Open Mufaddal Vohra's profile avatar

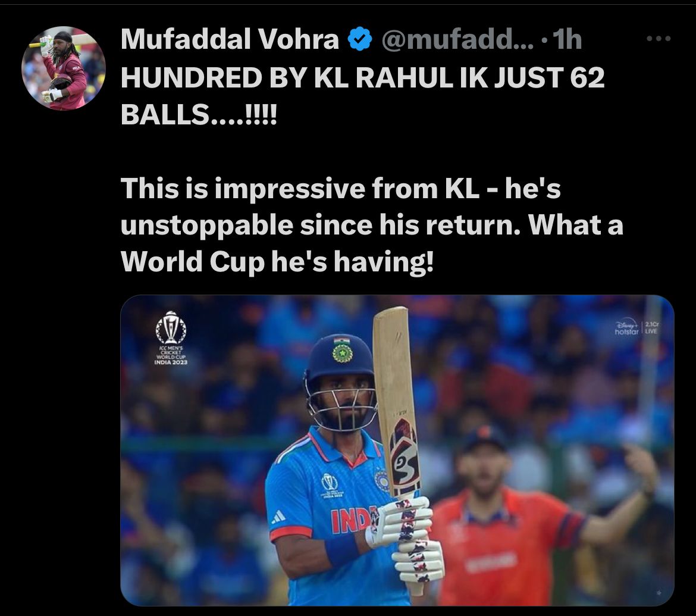click(x=64, y=68)
